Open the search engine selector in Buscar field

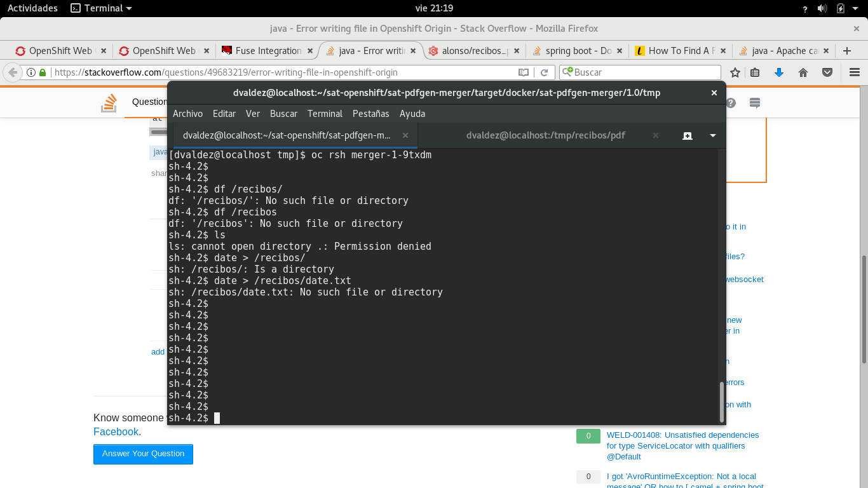point(567,72)
